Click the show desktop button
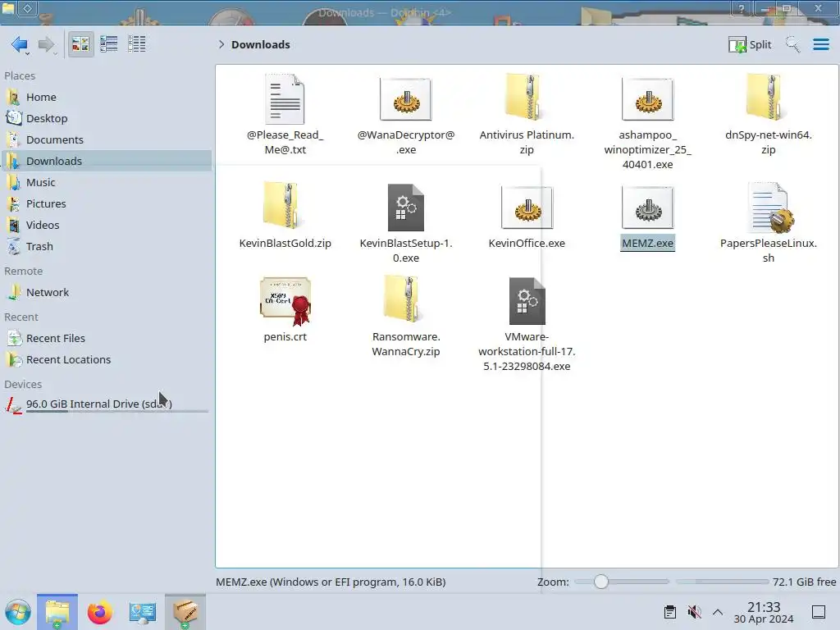 (819, 612)
